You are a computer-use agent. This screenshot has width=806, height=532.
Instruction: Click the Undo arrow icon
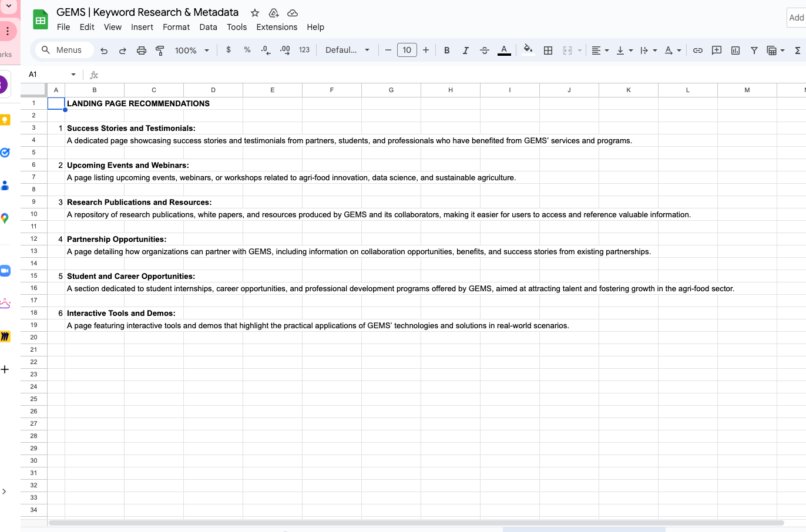[104, 50]
